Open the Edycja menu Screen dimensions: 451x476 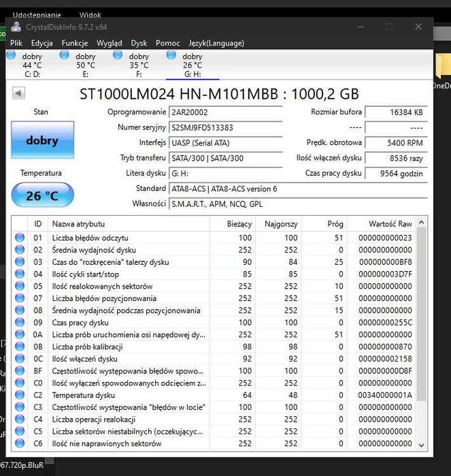pos(42,43)
